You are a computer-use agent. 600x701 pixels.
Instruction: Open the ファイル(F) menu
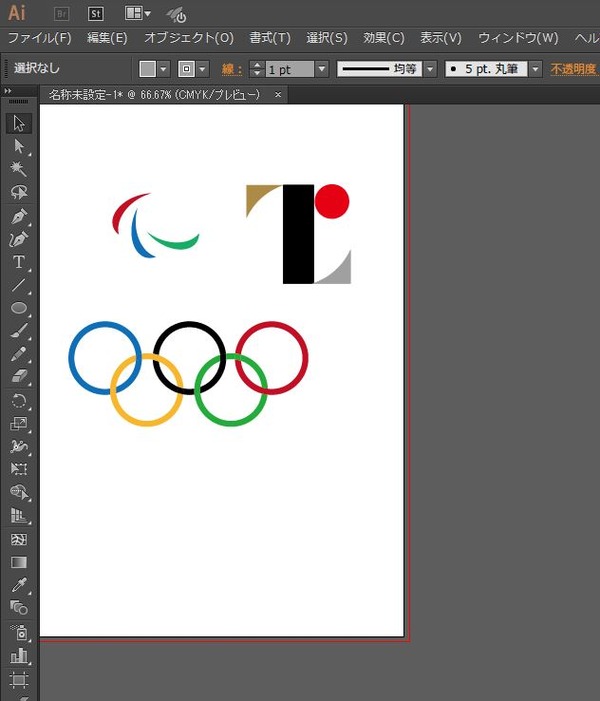point(40,38)
